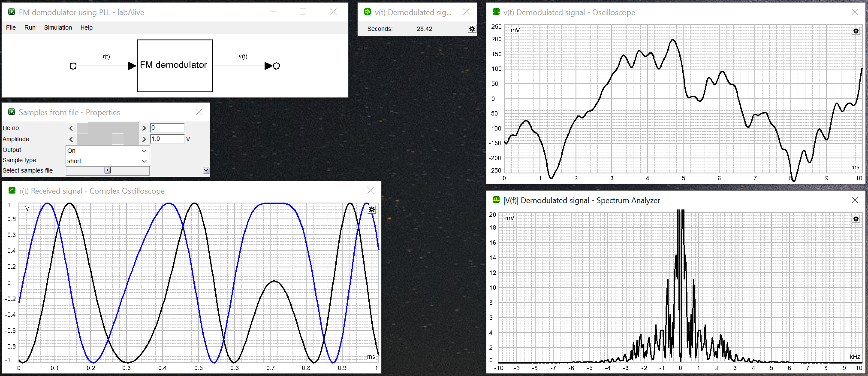Screen dimensions: 868x376
Task: Click the Amplitude slider track
Action: pos(108,139)
